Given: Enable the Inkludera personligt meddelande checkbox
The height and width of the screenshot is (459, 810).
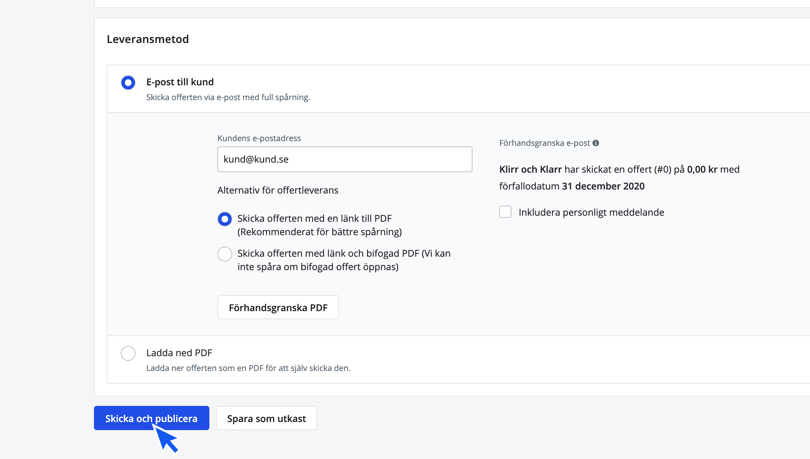Looking at the screenshot, I should point(506,212).
